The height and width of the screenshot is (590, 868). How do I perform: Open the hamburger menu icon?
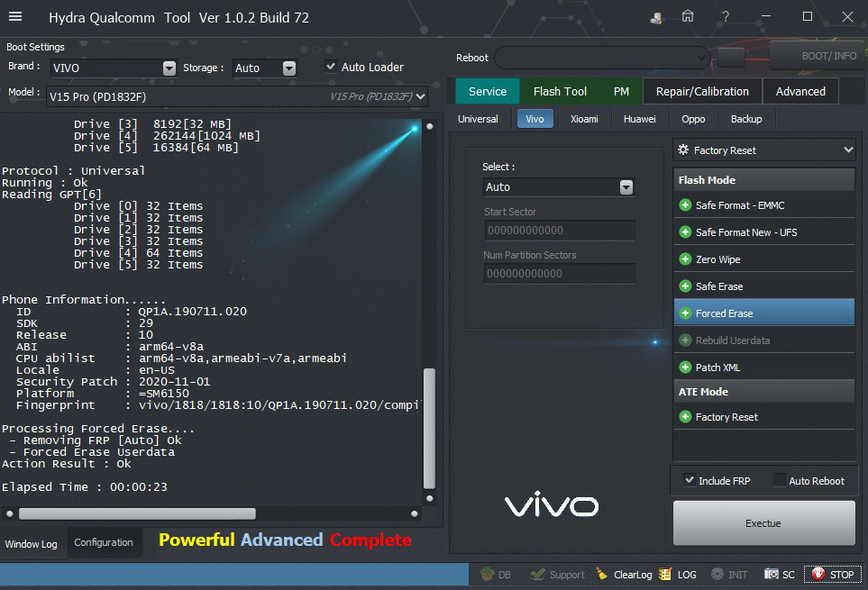point(15,16)
